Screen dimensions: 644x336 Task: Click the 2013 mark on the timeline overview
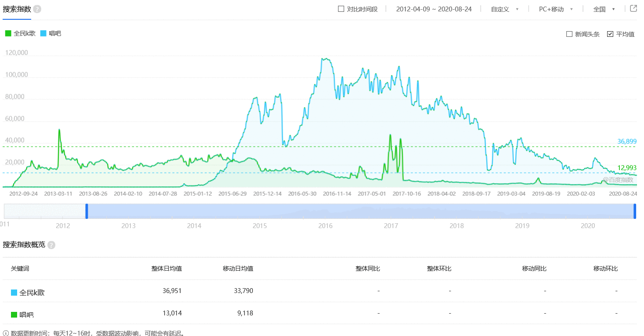click(129, 226)
